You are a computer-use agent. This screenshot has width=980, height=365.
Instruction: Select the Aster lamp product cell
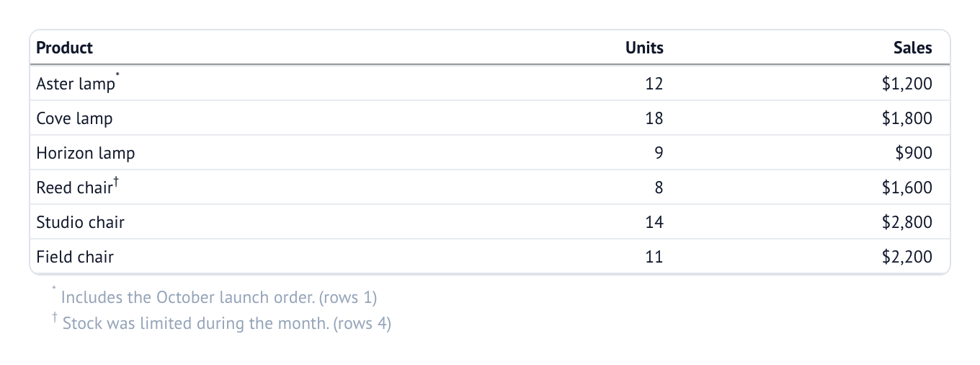76,84
